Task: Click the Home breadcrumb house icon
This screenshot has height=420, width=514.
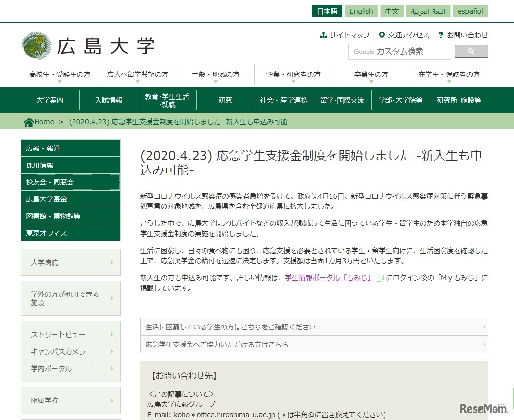Action: (28, 121)
